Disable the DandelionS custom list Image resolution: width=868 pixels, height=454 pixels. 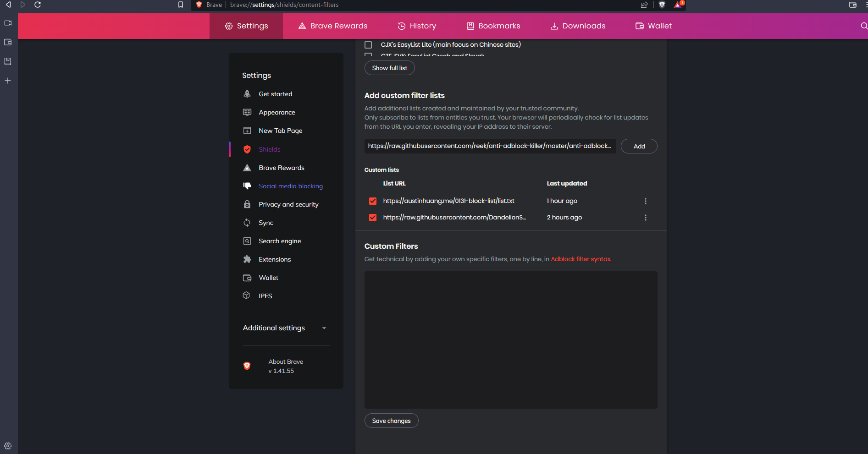(x=372, y=217)
